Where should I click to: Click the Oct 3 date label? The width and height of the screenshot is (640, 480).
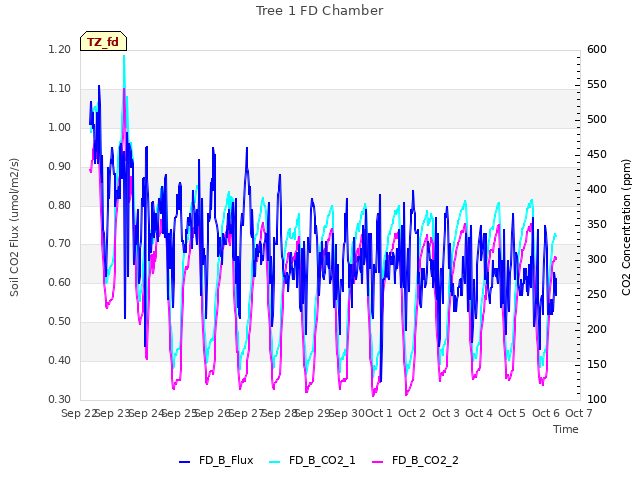tap(446, 413)
